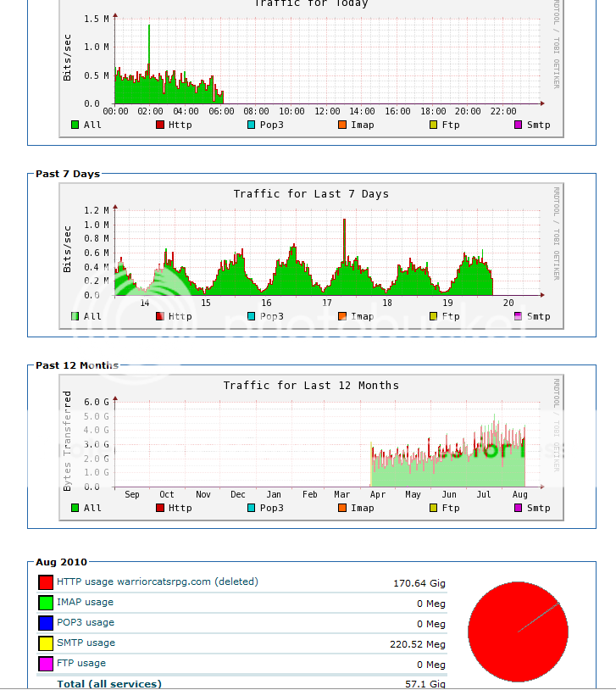
Task: Click green All legend icon in Today graph
Action: click(x=75, y=125)
